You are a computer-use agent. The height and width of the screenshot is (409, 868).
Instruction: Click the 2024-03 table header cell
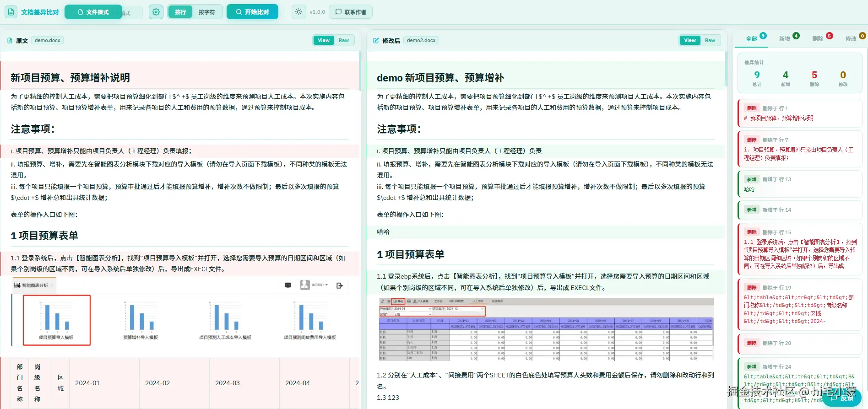(244, 383)
